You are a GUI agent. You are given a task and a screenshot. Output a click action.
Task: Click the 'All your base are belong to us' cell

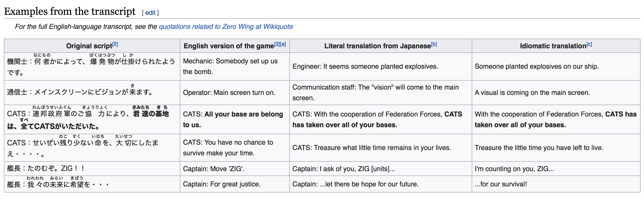click(233, 119)
